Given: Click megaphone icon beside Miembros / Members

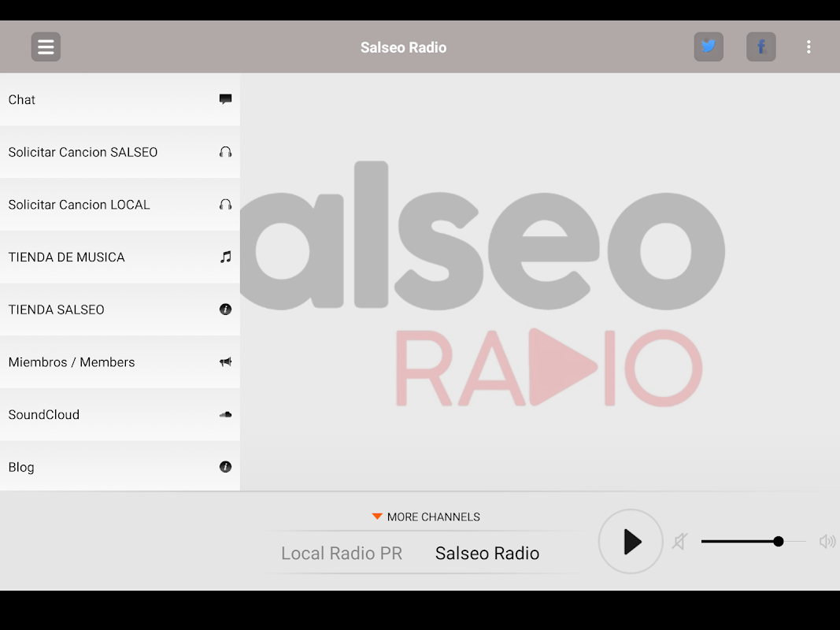Looking at the screenshot, I should coord(225,361).
